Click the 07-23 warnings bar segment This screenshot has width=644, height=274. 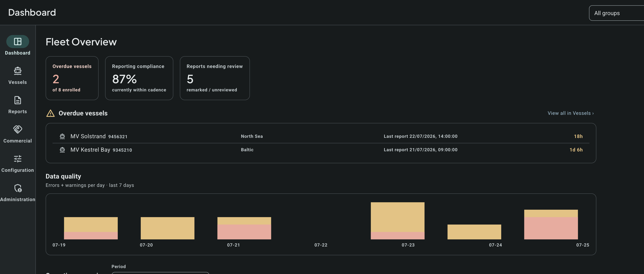398,217
